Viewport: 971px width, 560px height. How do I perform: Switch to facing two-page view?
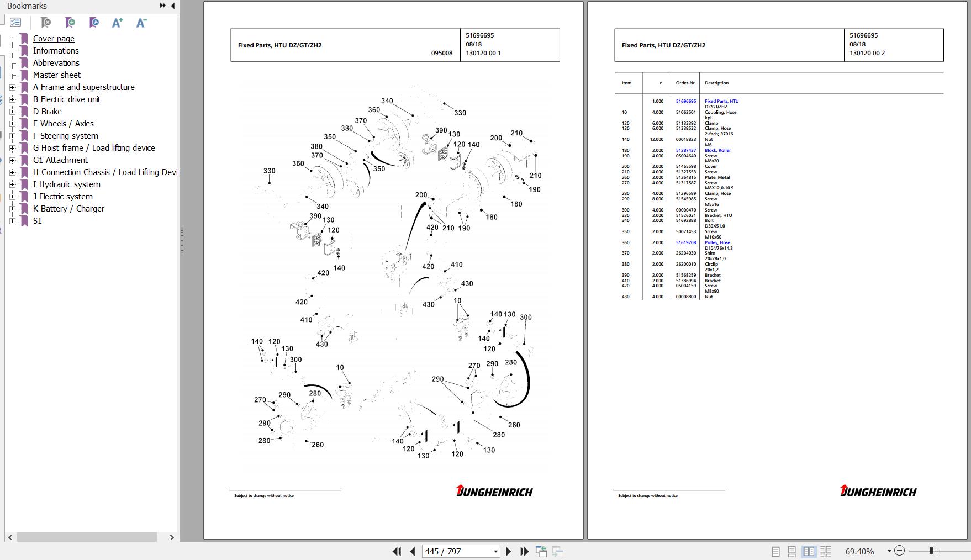[x=809, y=551]
